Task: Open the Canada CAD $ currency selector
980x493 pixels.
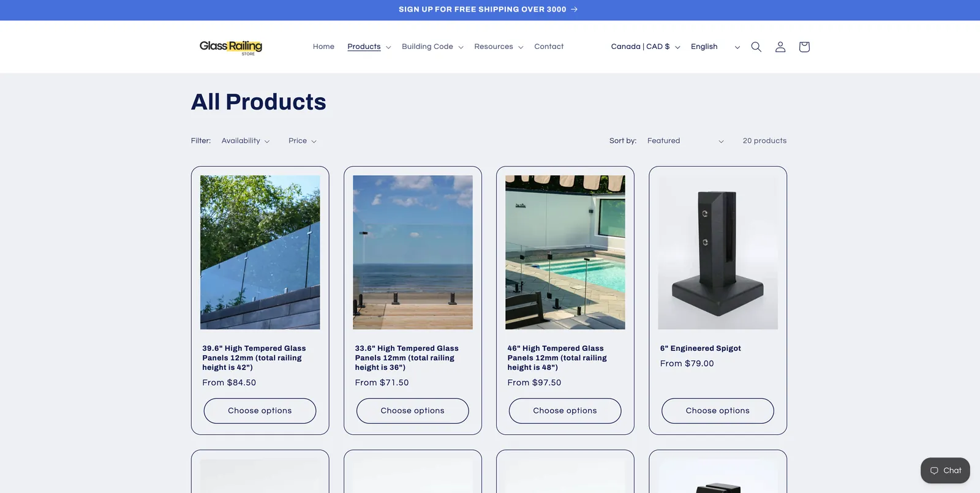Action: [646, 47]
